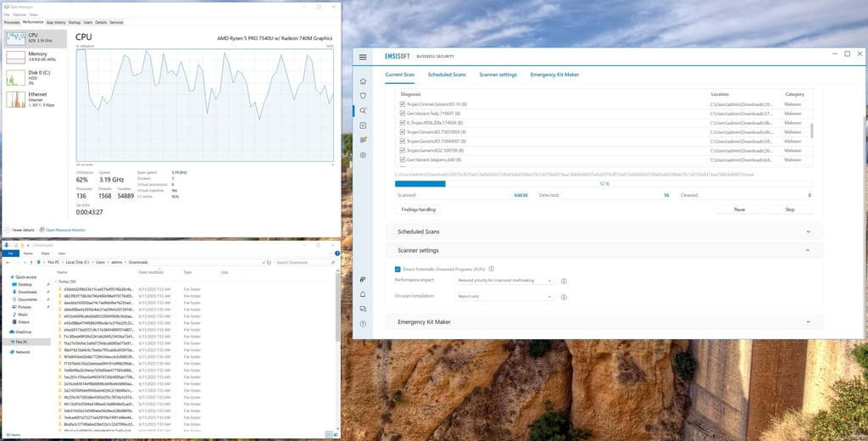Click Findings handling button
This screenshot has width=868, height=441.
point(419,209)
